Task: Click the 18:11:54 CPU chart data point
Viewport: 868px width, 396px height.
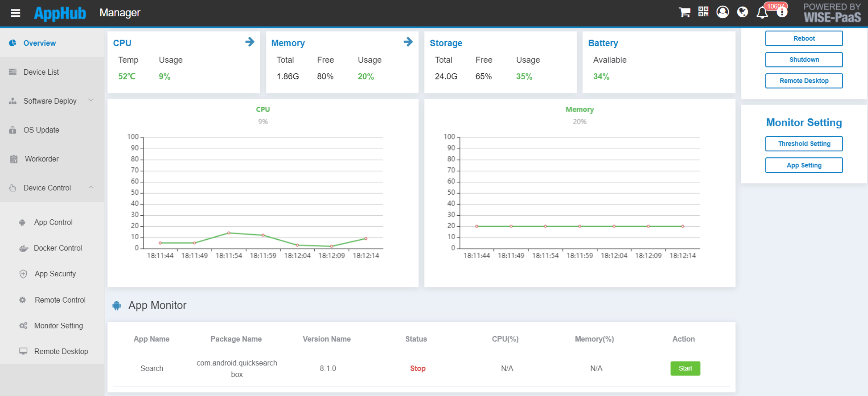Action: pyautogui.click(x=229, y=233)
